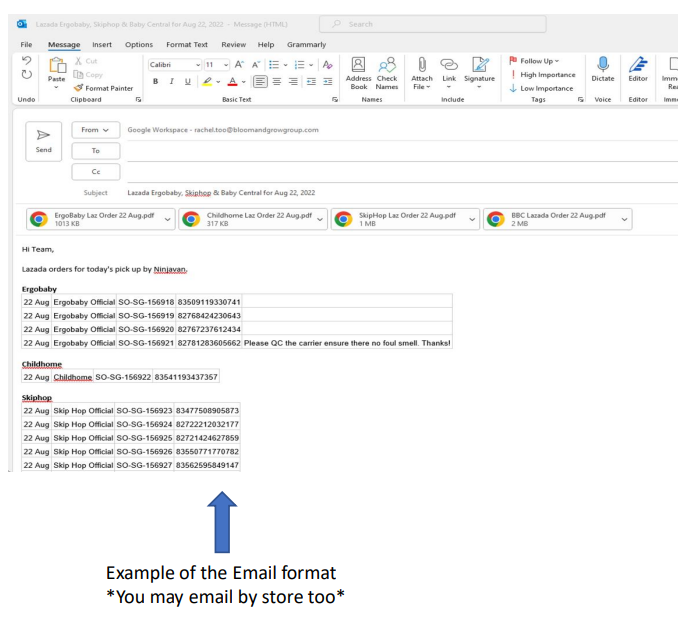Mark message as Low Importance
The height and width of the screenshot is (618, 678).
click(541, 88)
